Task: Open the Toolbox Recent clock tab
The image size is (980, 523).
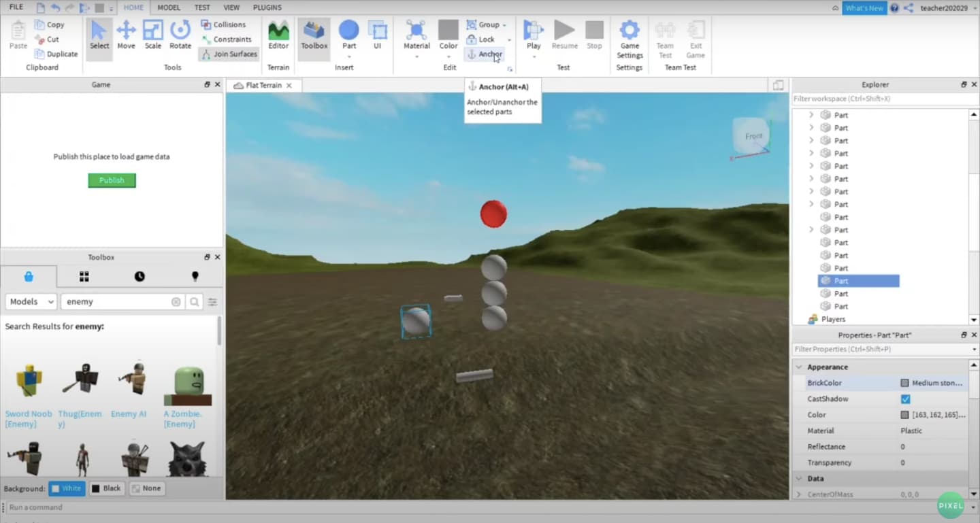Action: pyautogui.click(x=140, y=277)
